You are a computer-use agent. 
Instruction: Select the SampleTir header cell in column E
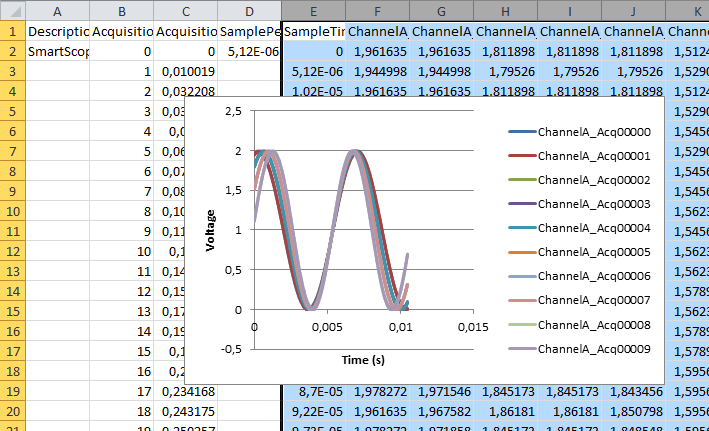pos(314,31)
